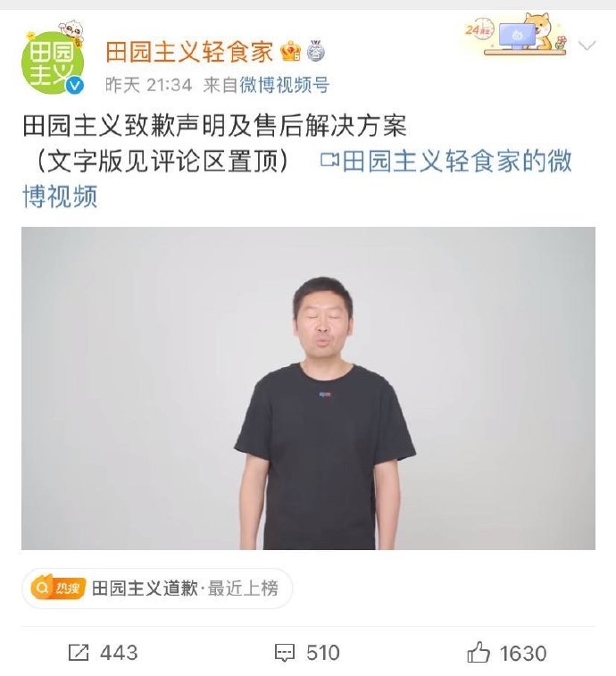Open the 田园主义 green profile avatar
Screen dimensions: 616x676
[52, 63]
